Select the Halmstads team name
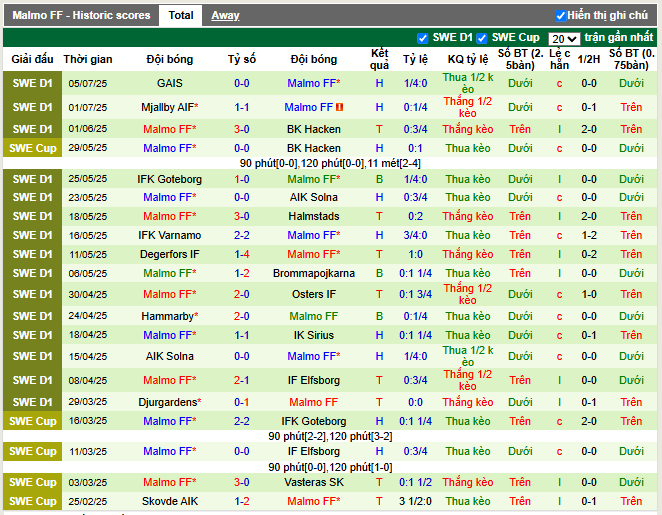 pyautogui.click(x=314, y=216)
